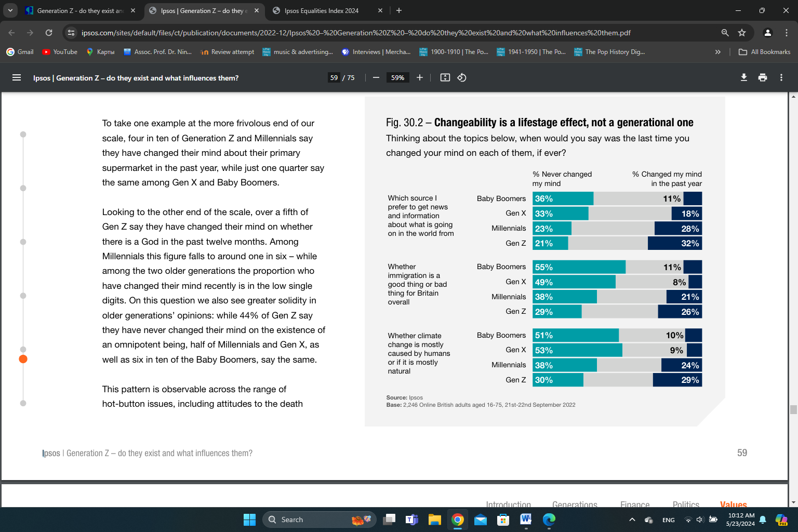Click the Fit to page icon
This screenshot has width=798, height=532.
tap(445, 78)
